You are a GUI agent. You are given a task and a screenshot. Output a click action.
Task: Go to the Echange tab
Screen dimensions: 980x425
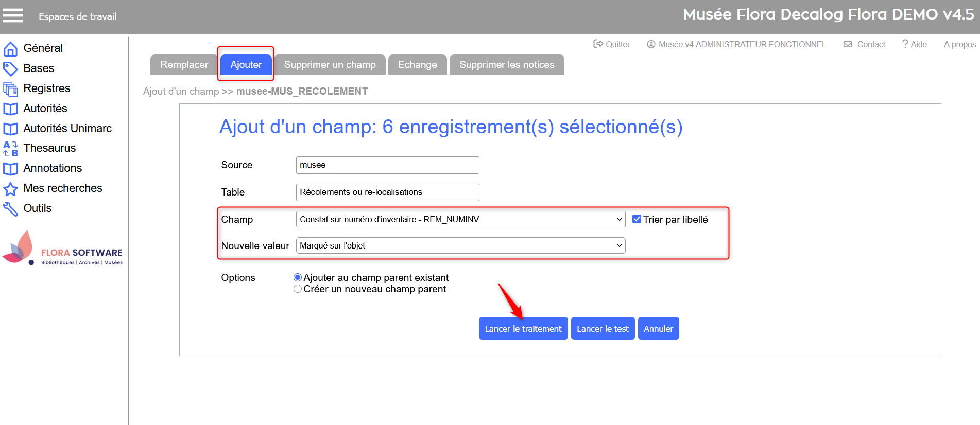click(417, 64)
